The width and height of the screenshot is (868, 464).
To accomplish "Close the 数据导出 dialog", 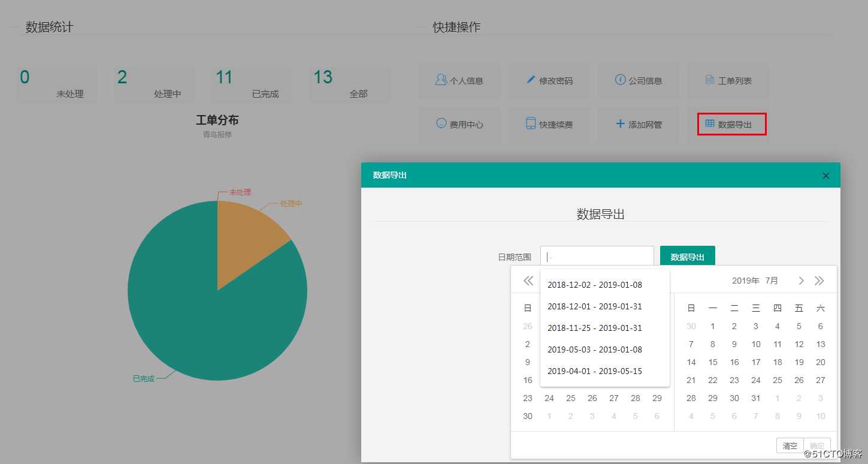I will point(826,176).
